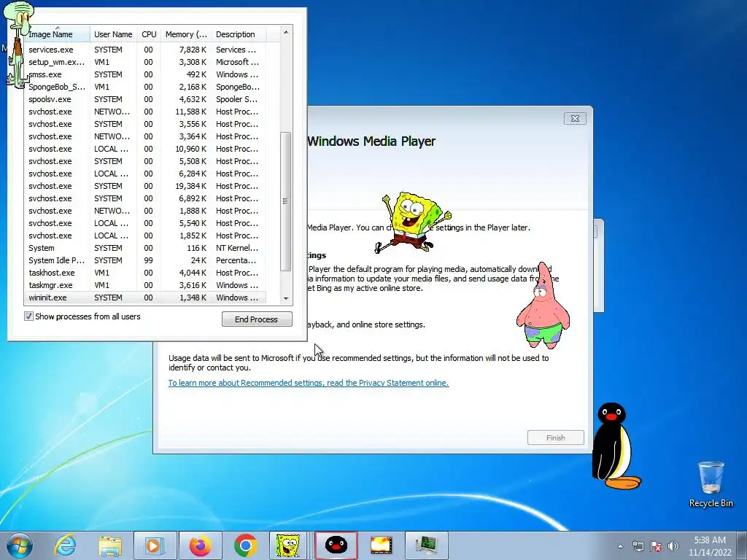This screenshot has height=560, width=747.
Task: Click the network status tray icon
Action: 638,546
